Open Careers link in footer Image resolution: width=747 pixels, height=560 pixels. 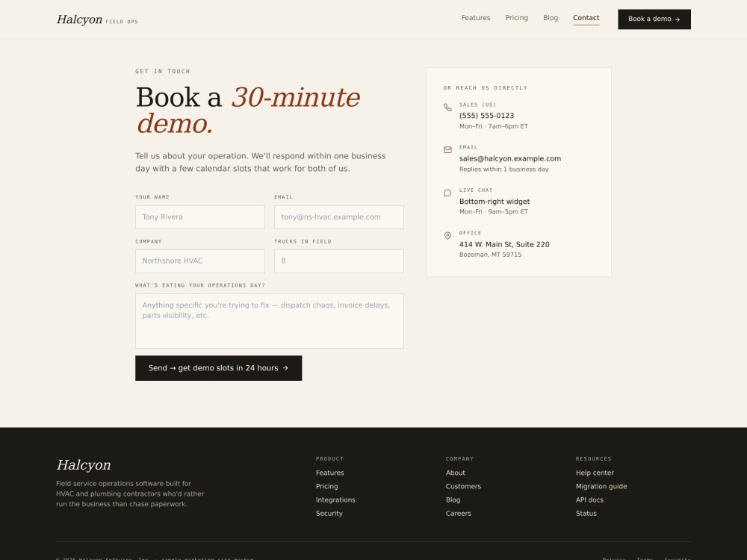[459, 514]
